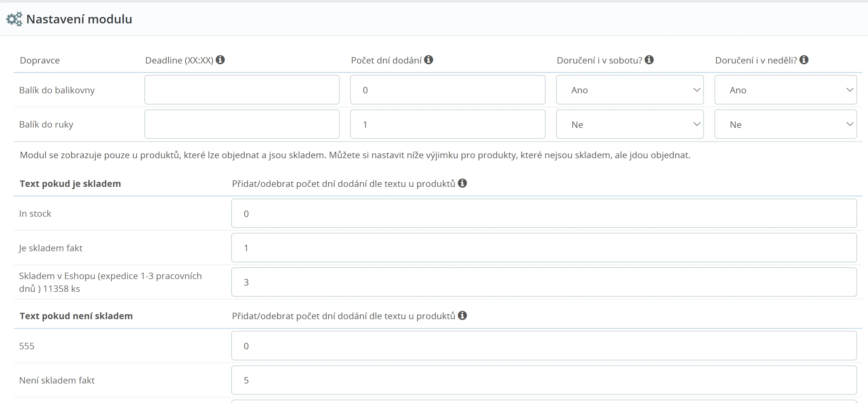The image size is (868, 403).
Task: Click info icon beside Počet dní dodání
Action: pyautogui.click(x=428, y=60)
